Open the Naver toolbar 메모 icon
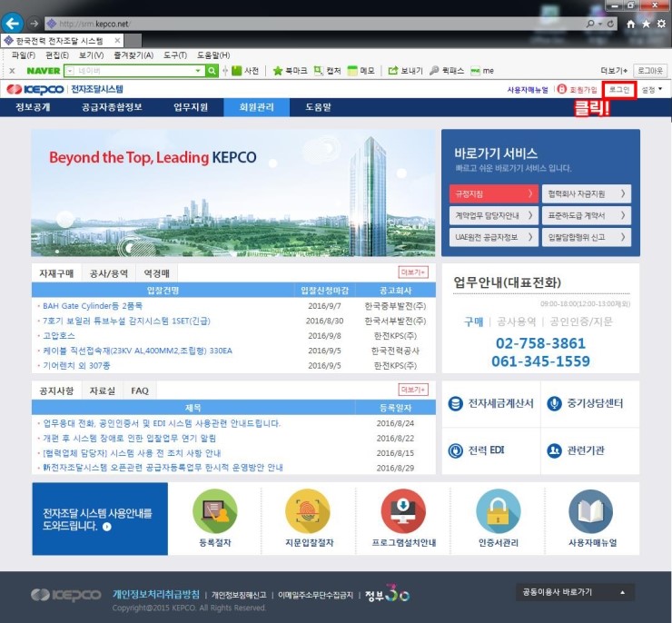 point(352,71)
